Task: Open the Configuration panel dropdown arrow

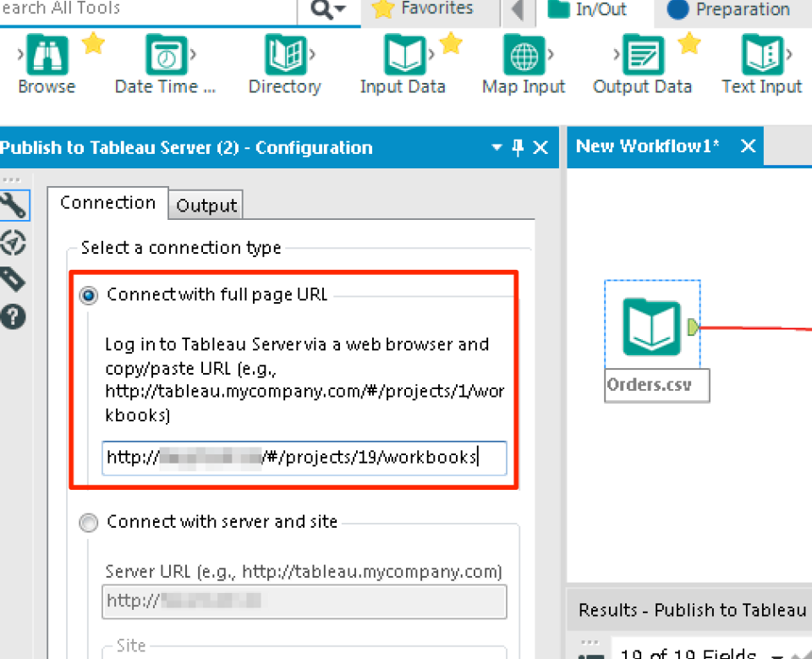Action: 497,146
